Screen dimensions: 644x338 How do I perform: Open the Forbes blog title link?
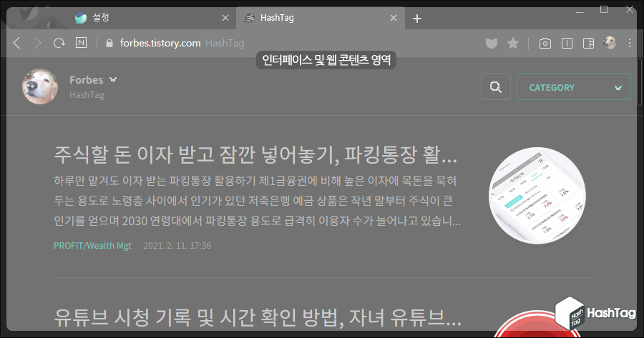point(87,79)
